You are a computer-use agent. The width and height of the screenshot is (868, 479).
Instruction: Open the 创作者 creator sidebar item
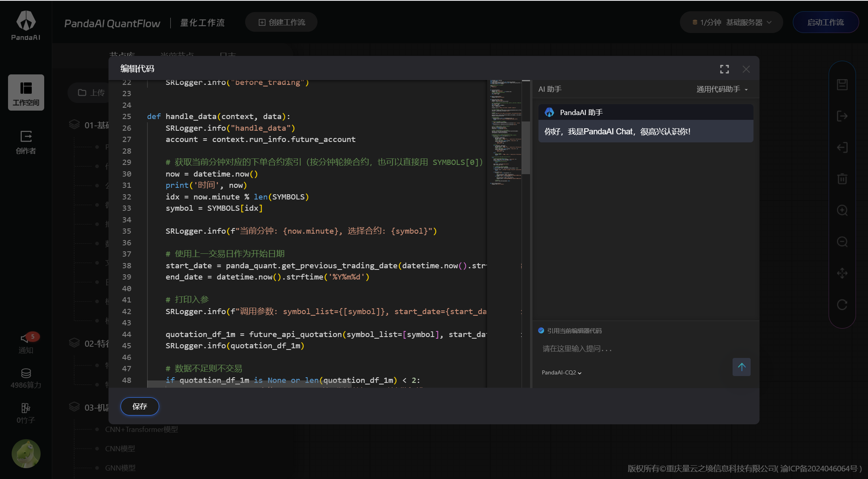coord(26,142)
